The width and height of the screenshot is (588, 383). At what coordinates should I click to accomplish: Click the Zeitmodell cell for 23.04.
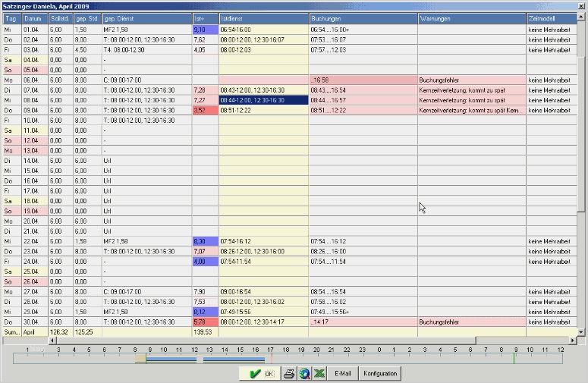tap(552, 252)
